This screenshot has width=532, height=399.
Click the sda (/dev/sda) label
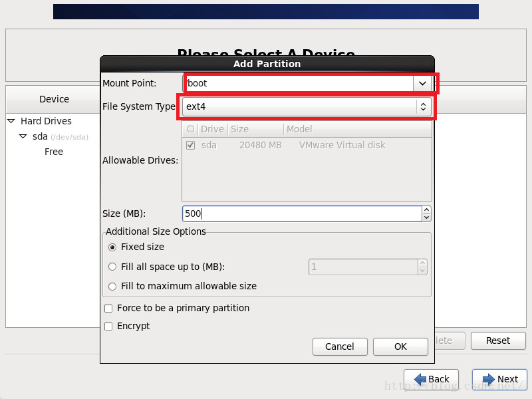[x=61, y=137]
